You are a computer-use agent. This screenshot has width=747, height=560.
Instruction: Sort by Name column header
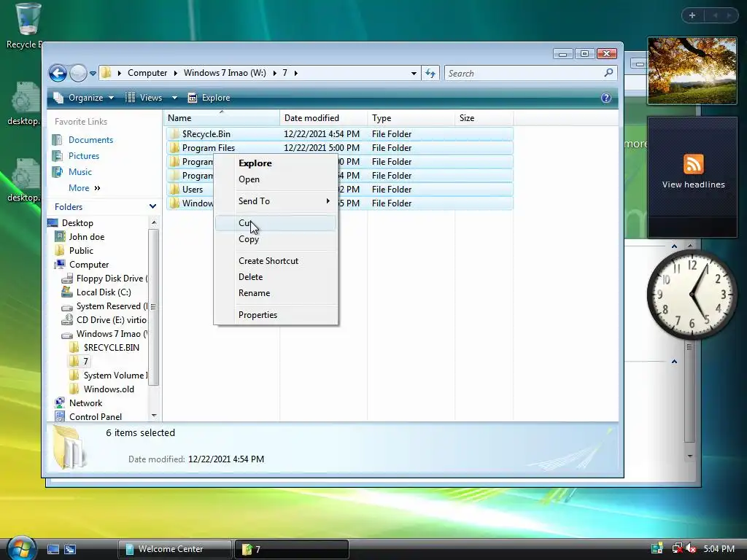click(x=222, y=117)
